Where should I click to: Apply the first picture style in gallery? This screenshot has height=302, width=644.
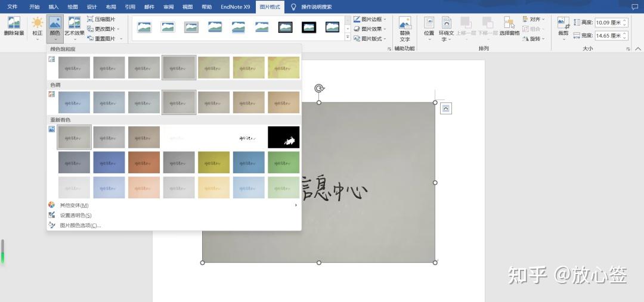click(x=144, y=27)
